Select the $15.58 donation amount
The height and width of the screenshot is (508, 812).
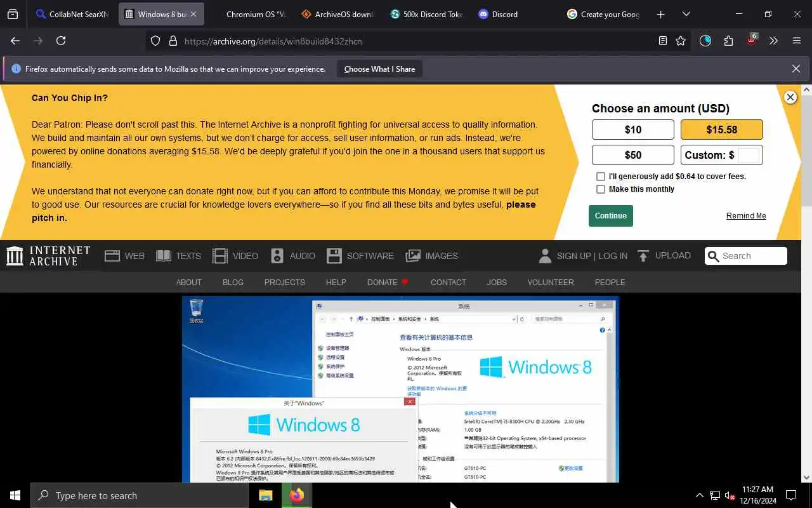[722, 130]
